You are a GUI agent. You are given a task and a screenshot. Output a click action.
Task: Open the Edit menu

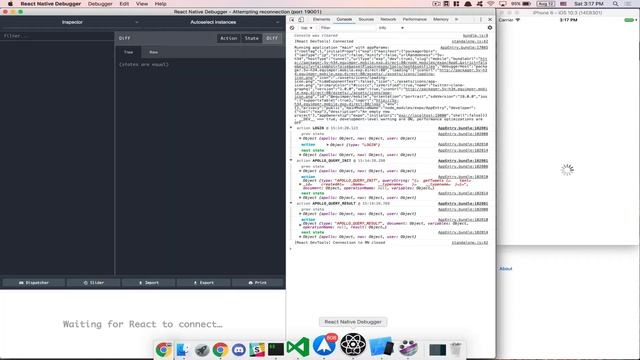coord(124,4)
